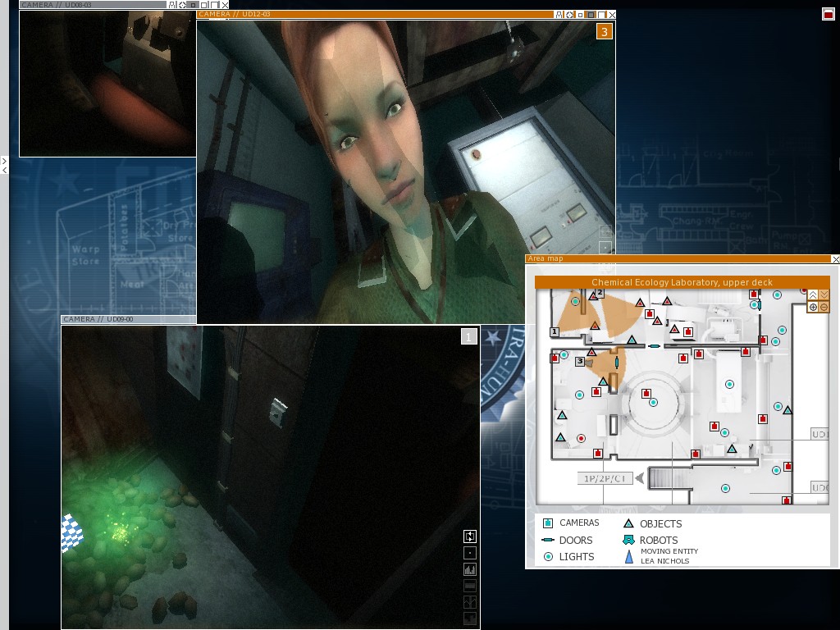
Task: Click the Chemical Ecology Laboratory map header
Action: (682, 282)
